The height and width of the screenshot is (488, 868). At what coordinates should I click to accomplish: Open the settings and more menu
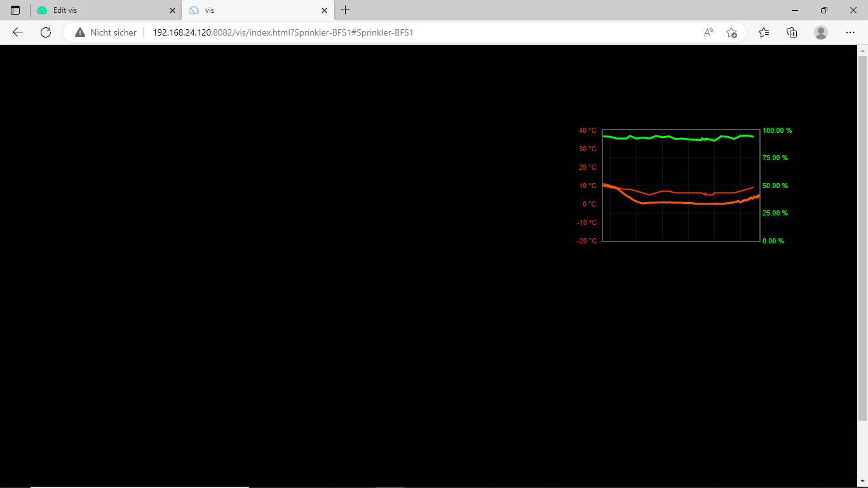(x=850, y=32)
